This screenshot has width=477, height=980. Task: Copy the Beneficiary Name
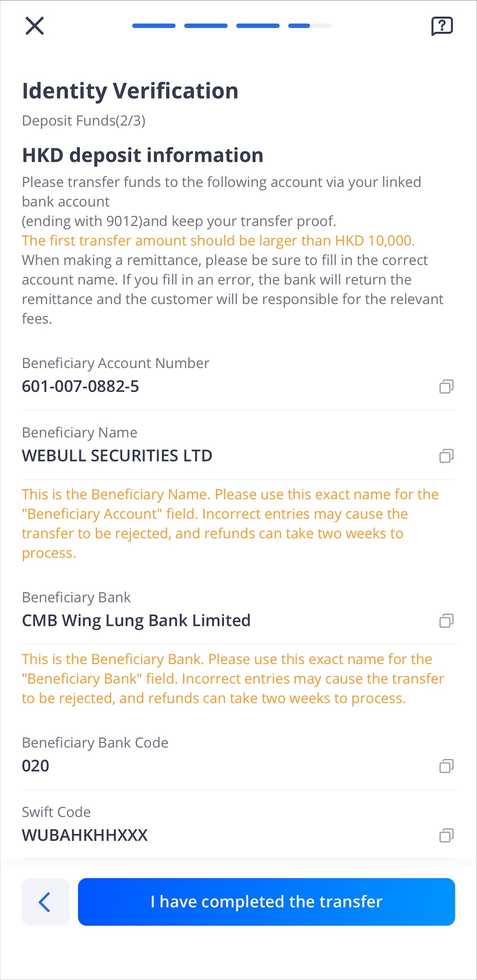[447, 456]
